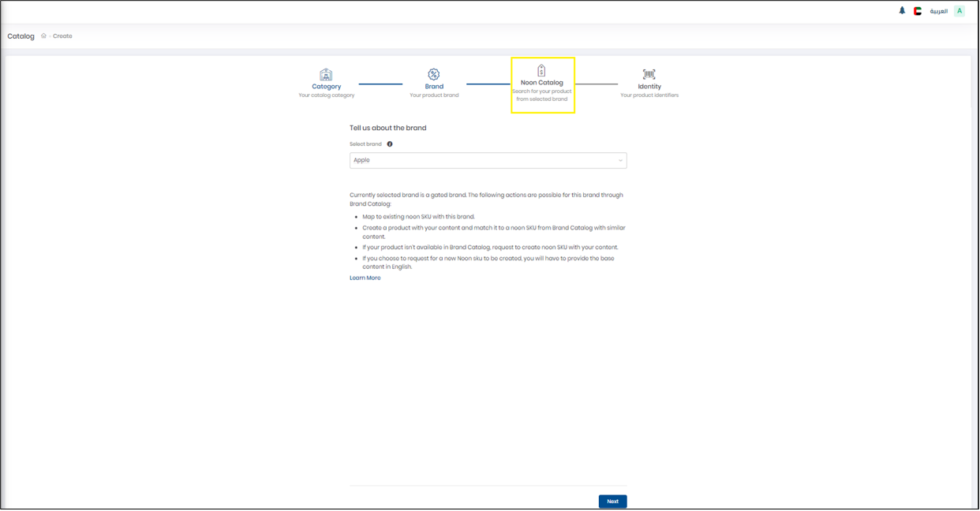The image size is (980, 511).
Task: Click the Create breadcrumb item
Action: tap(62, 36)
